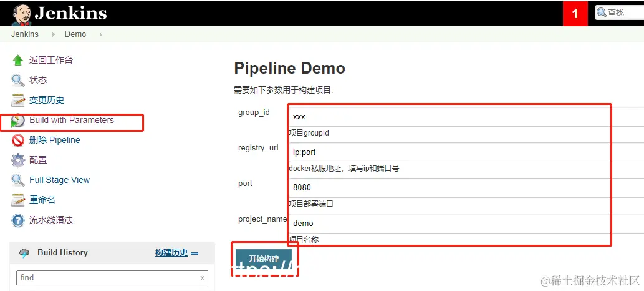Image resolution: width=644 pixels, height=291 pixels.
Task: Click the magnifier icon next to 状态
Action: click(x=18, y=81)
